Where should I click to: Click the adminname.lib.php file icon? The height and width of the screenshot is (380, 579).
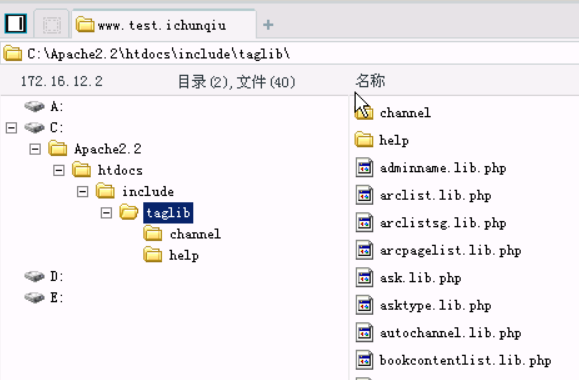(x=364, y=168)
